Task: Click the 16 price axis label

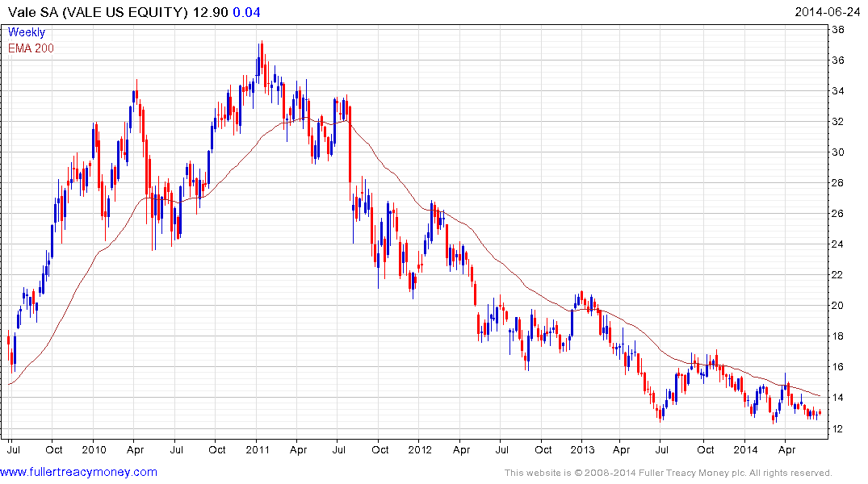Action: click(838, 367)
